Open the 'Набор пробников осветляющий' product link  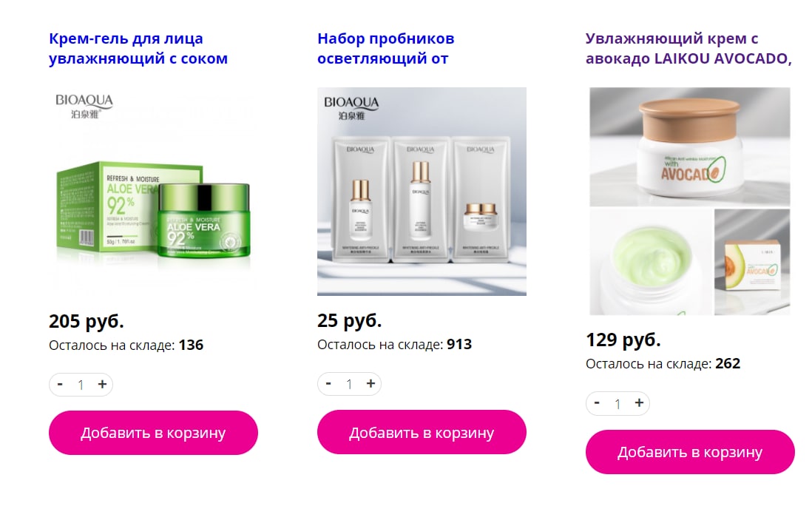(x=386, y=49)
